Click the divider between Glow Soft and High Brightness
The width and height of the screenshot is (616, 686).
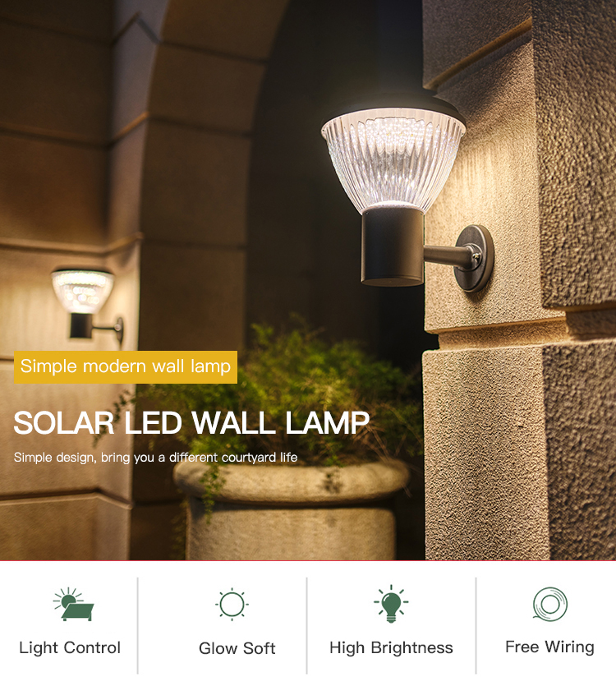point(306,626)
